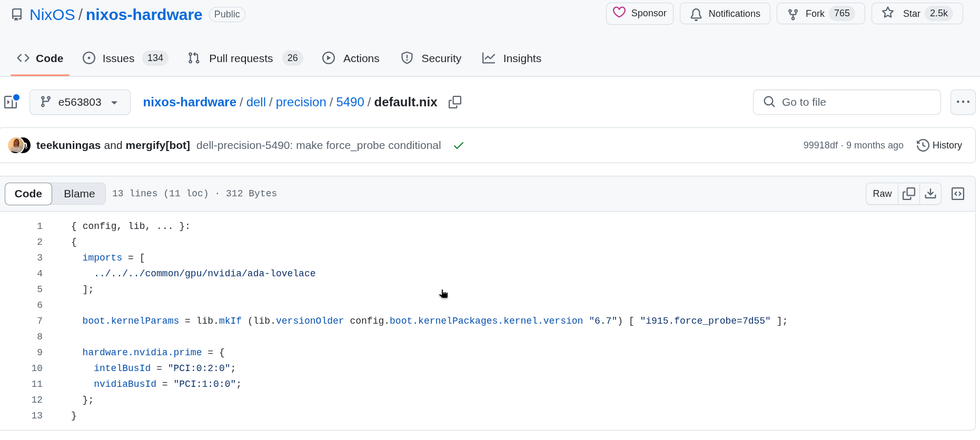Click the Go to file search field

point(846,102)
